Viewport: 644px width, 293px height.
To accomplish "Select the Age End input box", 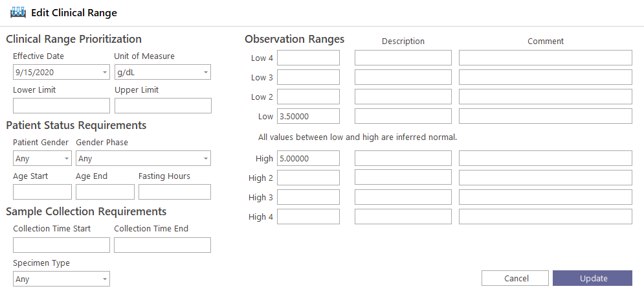I will tap(105, 192).
